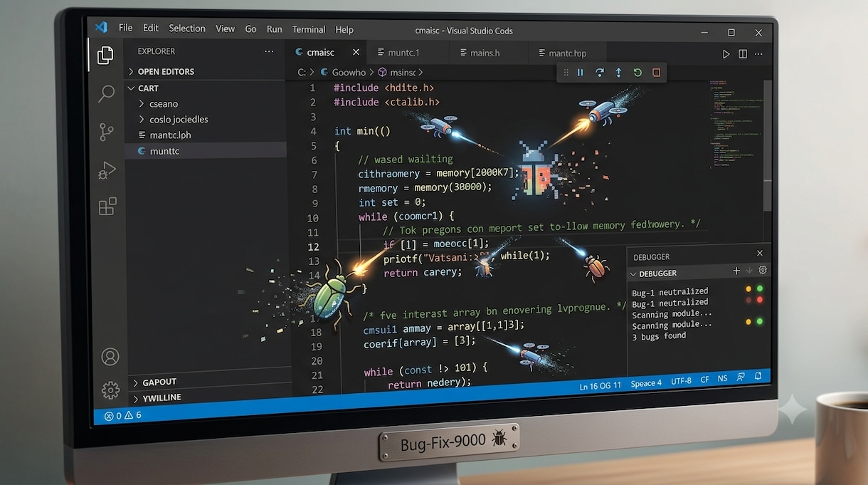
Task: Click the Accounts profile icon
Action: click(110, 356)
